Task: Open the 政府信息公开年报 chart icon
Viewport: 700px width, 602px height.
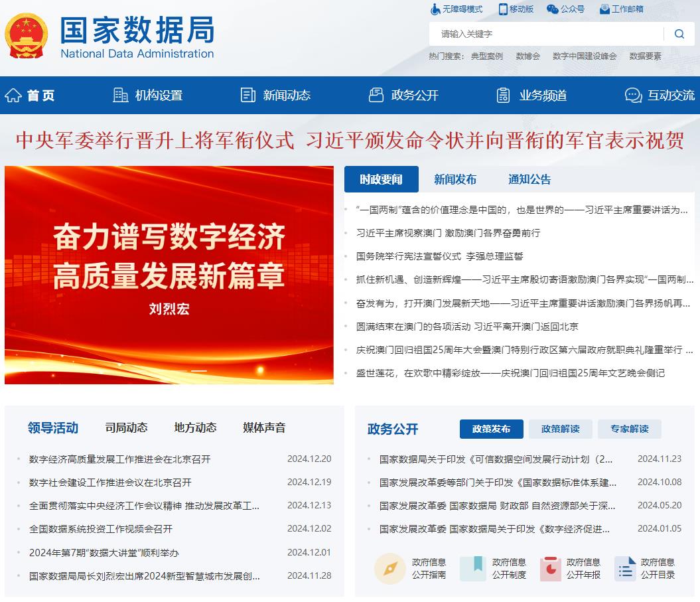Action: click(550, 569)
